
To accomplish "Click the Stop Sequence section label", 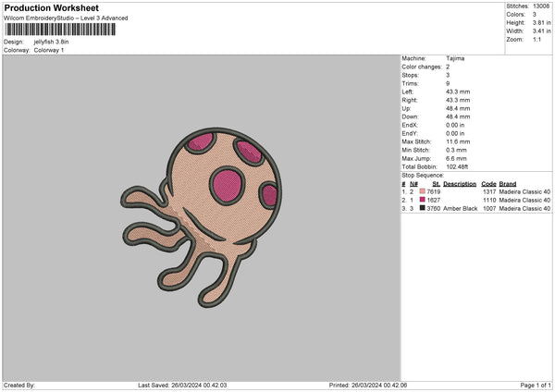I will tap(423, 175).
